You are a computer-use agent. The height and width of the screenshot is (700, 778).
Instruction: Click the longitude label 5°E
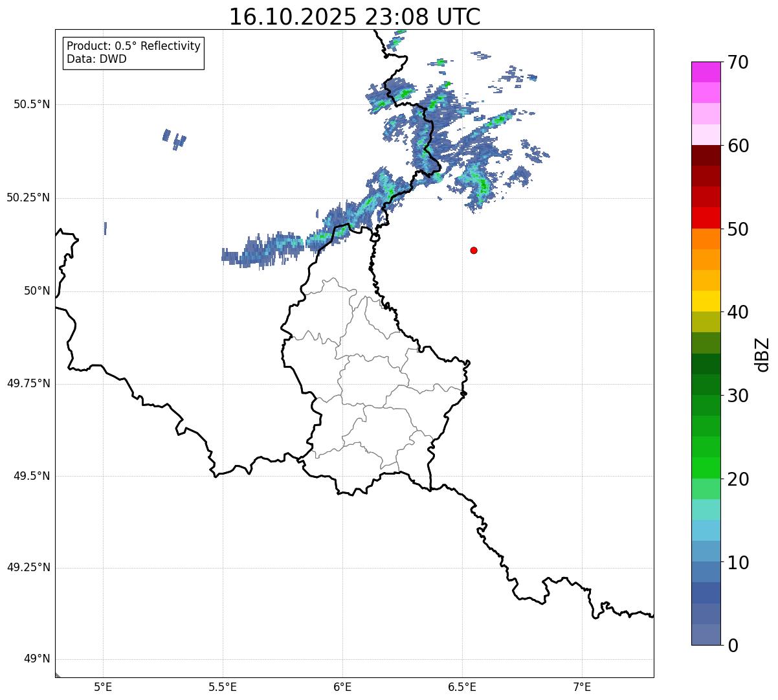coord(103,686)
